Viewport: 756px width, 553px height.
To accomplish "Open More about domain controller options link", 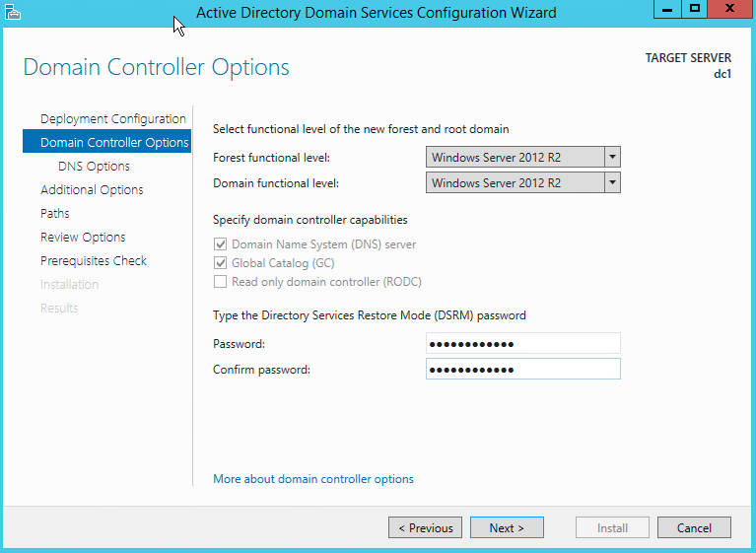I will coord(313,479).
